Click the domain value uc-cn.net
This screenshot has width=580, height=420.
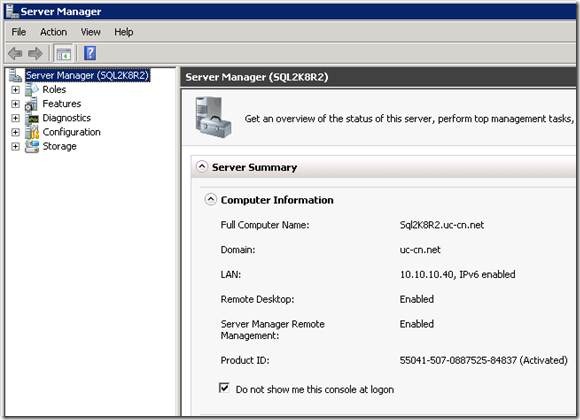(x=420, y=250)
